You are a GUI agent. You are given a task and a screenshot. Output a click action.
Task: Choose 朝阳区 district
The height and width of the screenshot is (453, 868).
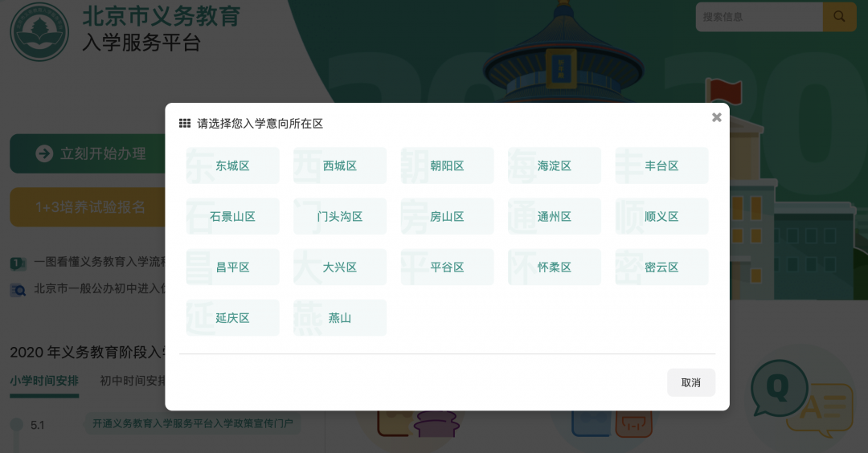448,165
